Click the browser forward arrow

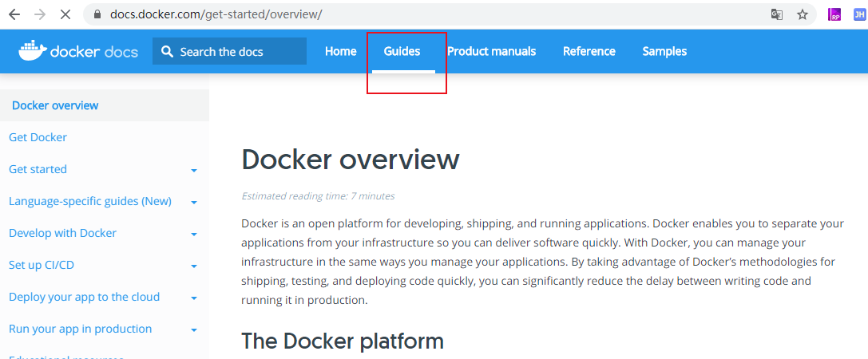pos(40,14)
